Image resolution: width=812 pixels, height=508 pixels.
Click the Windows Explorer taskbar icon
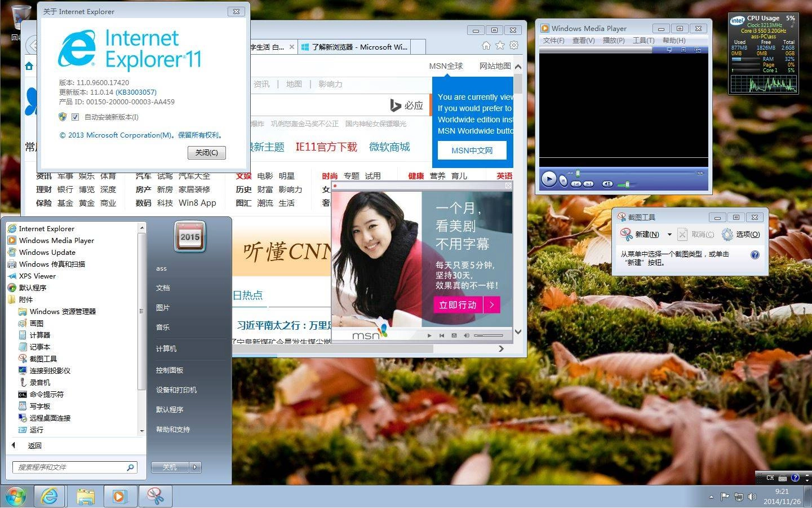[86, 496]
